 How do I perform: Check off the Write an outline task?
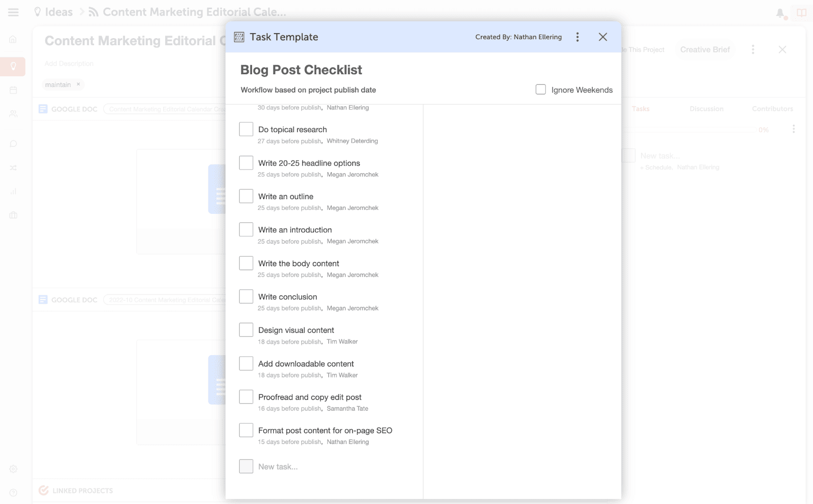[246, 196]
